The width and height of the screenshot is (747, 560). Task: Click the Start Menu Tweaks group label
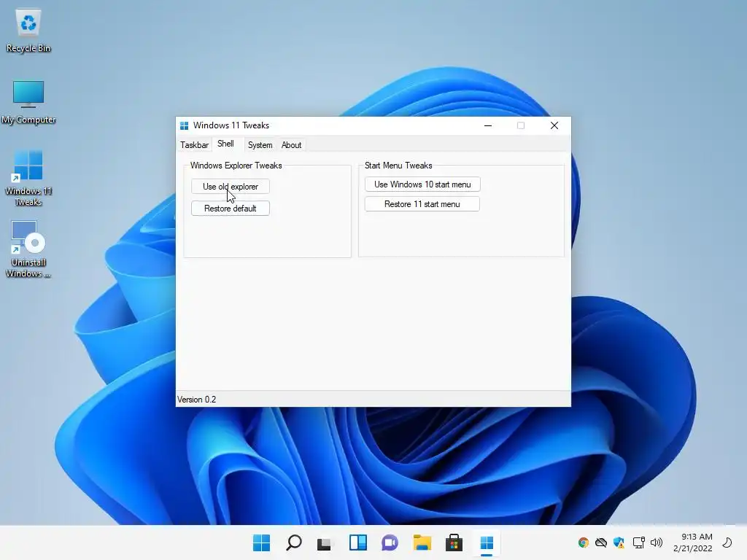coord(399,166)
